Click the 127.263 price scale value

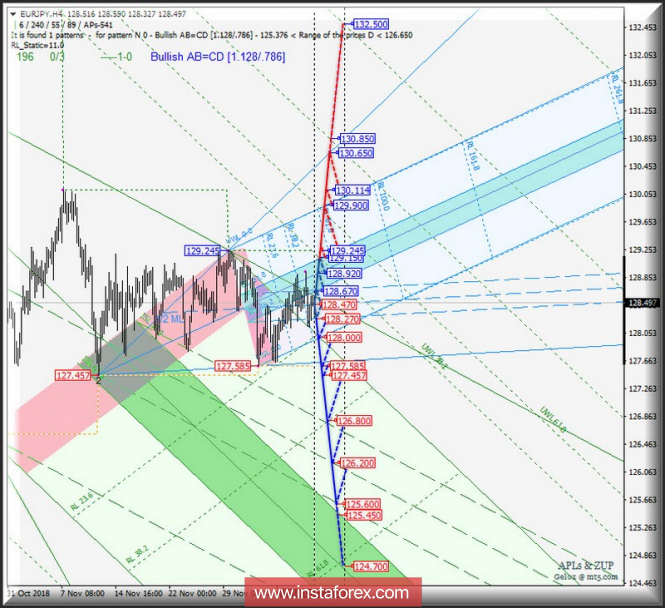pos(643,389)
